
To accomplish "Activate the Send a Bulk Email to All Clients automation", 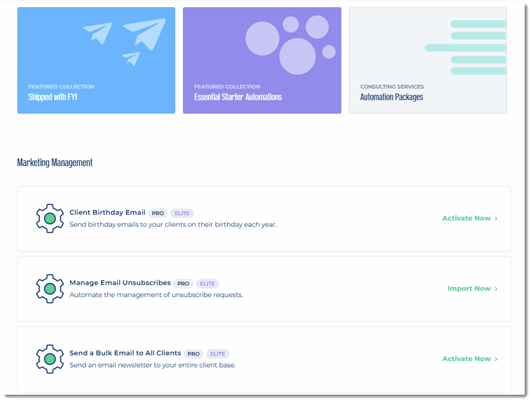I will click(470, 359).
